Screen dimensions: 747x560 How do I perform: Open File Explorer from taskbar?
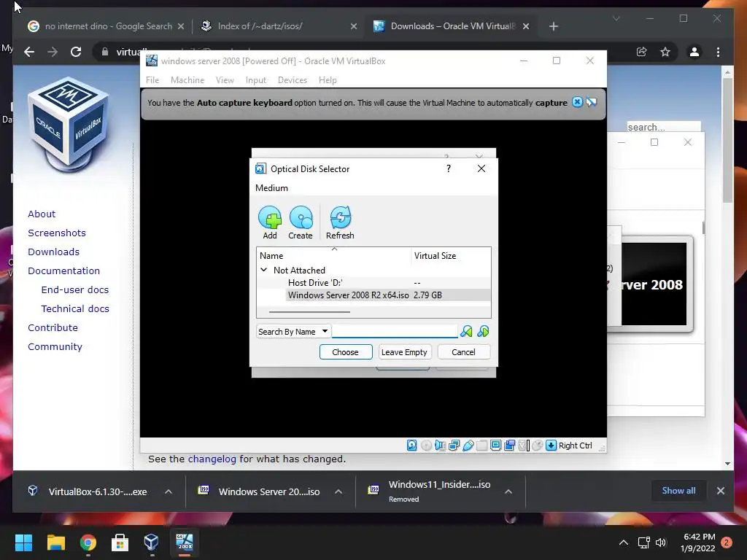[55, 542]
